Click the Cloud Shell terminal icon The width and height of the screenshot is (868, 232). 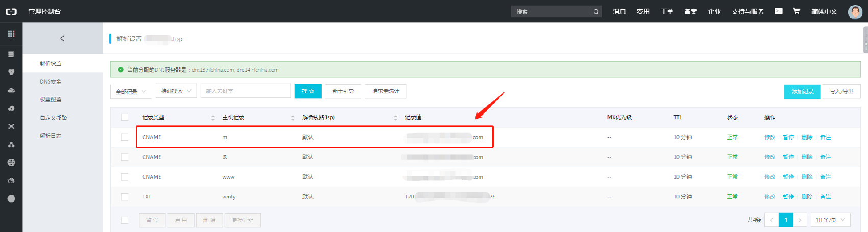[779, 11]
